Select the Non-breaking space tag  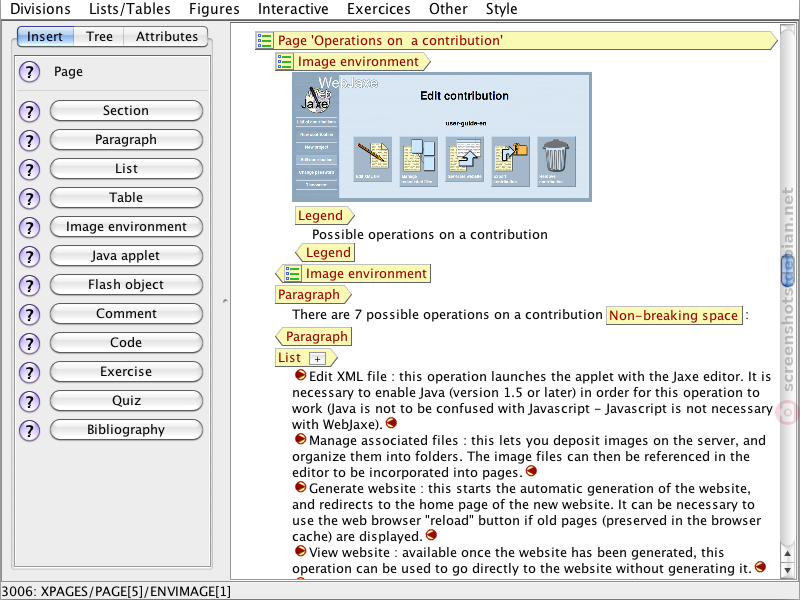(673, 316)
